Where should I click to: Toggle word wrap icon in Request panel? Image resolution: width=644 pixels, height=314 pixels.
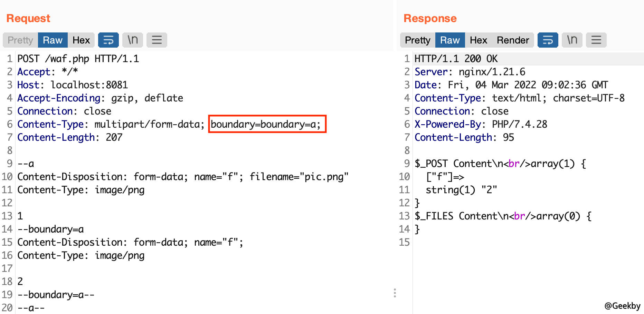(x=108, y=40)
